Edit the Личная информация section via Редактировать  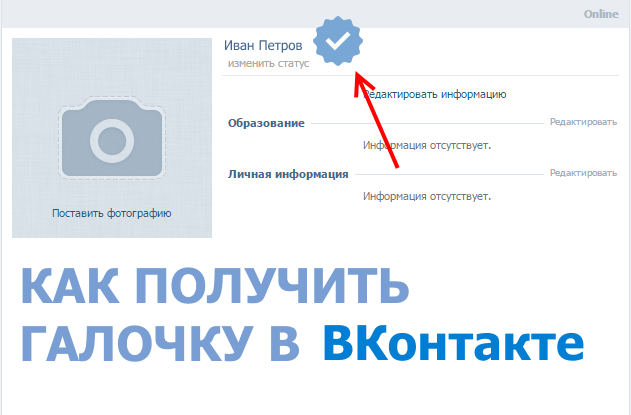click(583, 173)
